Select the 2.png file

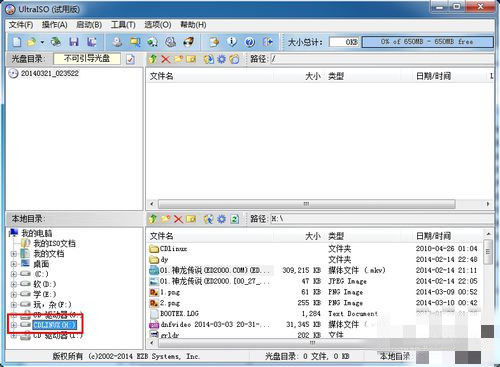pyautogui.click(x=170, y=303)
